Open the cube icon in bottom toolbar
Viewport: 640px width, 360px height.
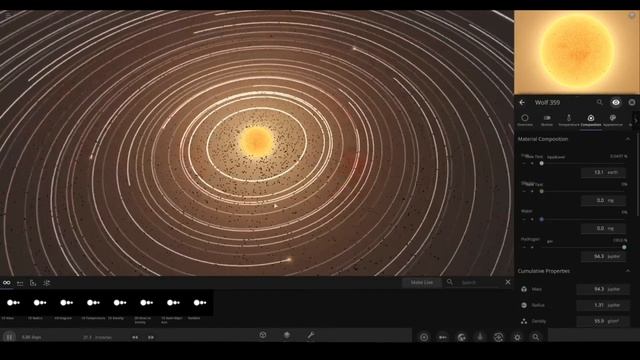[x=287, y=335]
